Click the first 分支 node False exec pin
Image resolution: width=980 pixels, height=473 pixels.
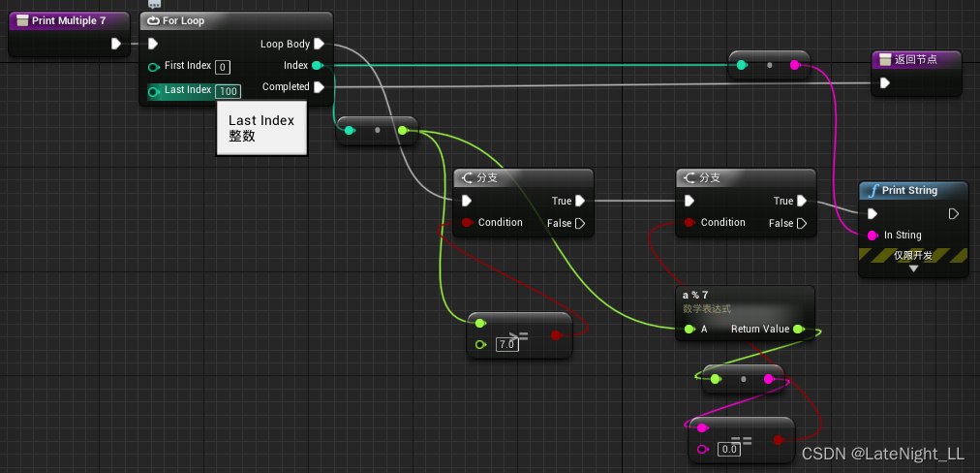[x=579, y=223]
